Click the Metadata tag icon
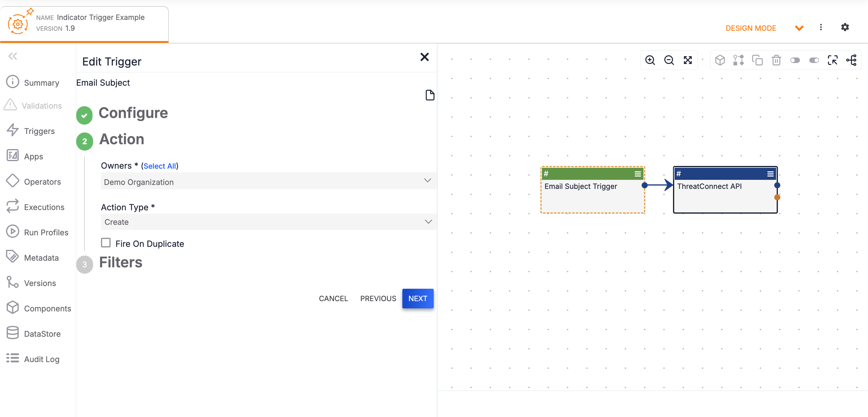Viewport: 868px width, 417px height. click(13, 257)
